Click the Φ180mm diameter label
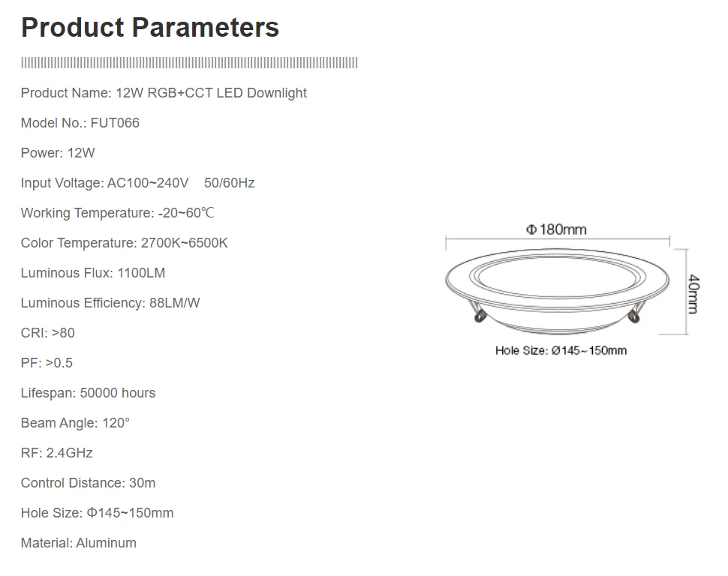This screenshot has height=576, width=728. (x=556, y=229)
